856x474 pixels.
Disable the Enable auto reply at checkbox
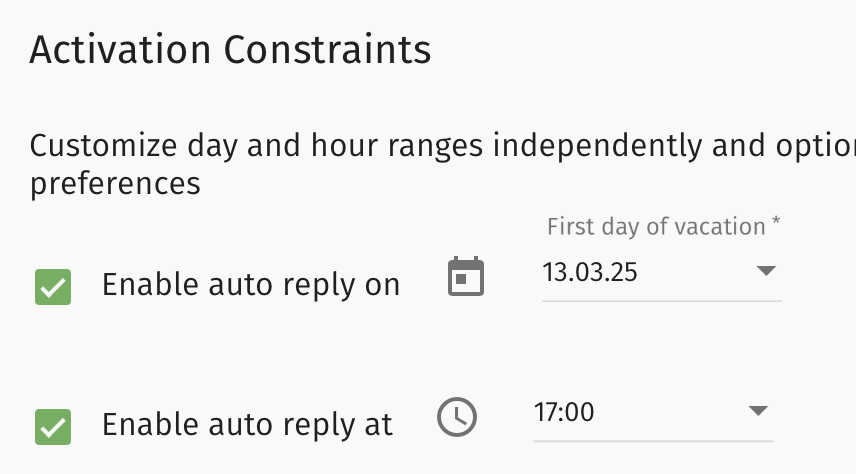point(53,426)
